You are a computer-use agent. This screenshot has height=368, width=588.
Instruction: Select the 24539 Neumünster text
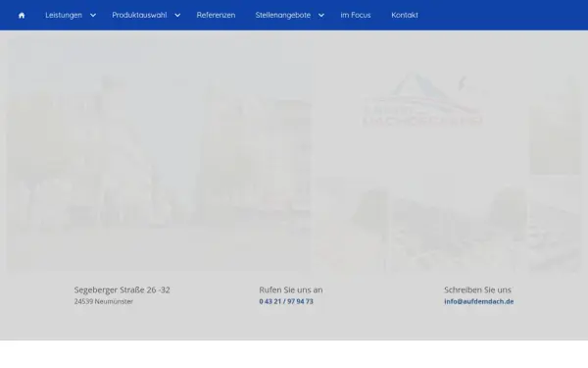(104, 301)
